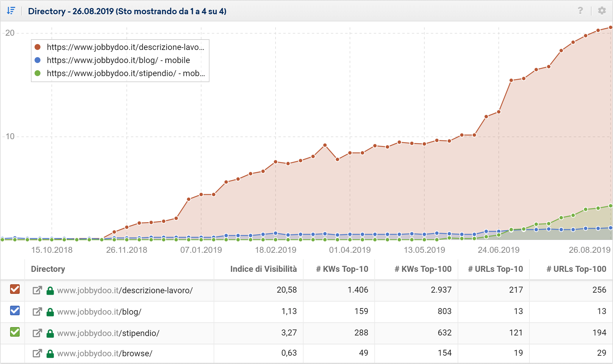Click the Directory - 26.08.2019 title
Image resolution: width=613 pixels, height=364 pixels.
click(x=127, y=11)
